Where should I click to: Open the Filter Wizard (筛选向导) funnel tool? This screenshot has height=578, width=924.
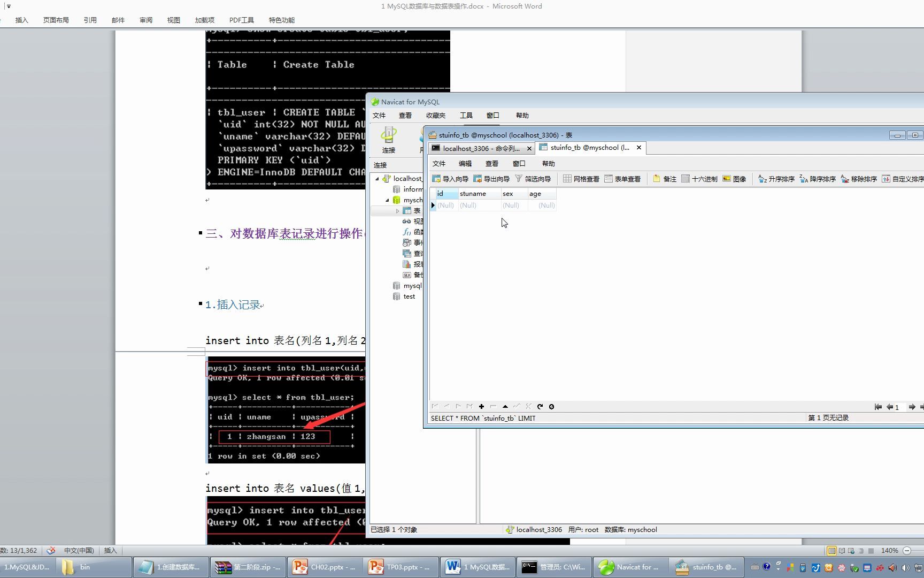tap(533, 179)
